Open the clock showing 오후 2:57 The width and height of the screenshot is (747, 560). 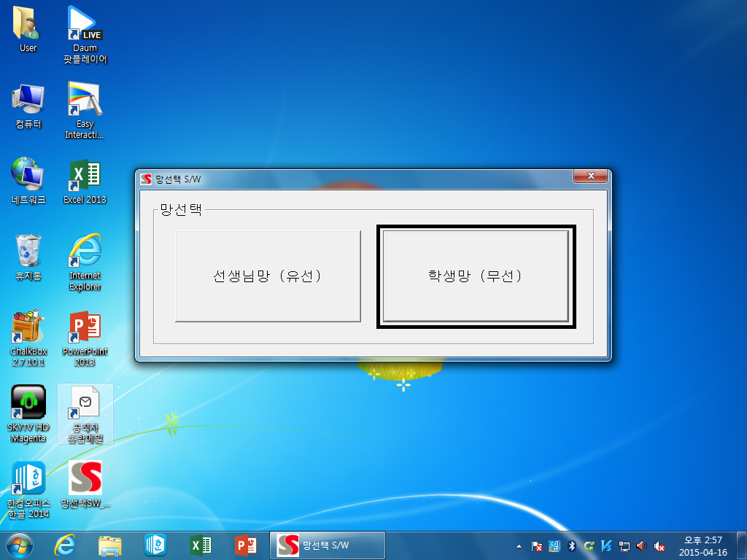point(703,546)
